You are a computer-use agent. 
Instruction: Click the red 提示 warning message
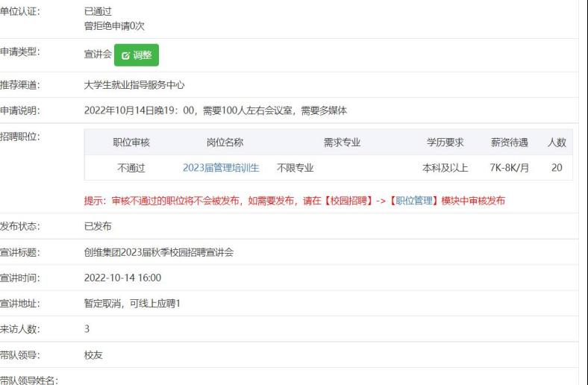point(295,201)
